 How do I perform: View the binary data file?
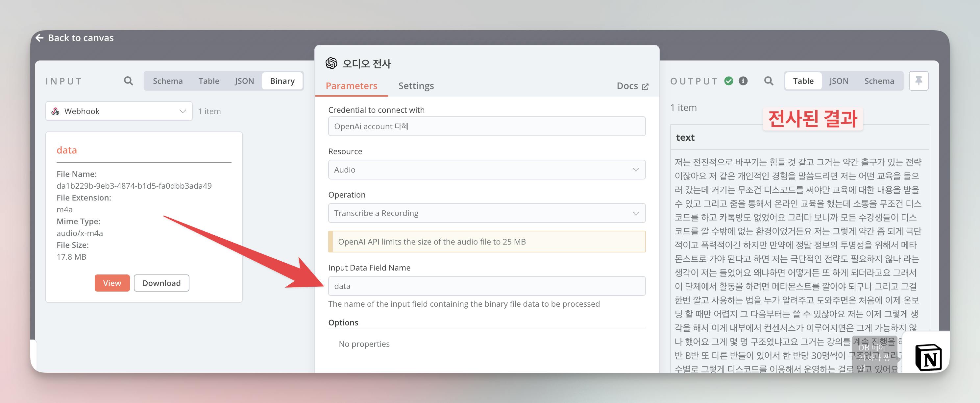tap(112, 283)
